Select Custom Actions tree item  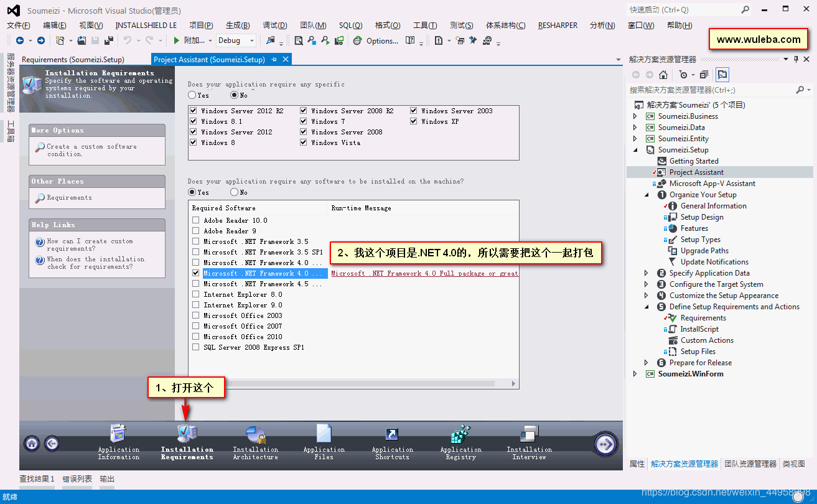click(707, 340)
